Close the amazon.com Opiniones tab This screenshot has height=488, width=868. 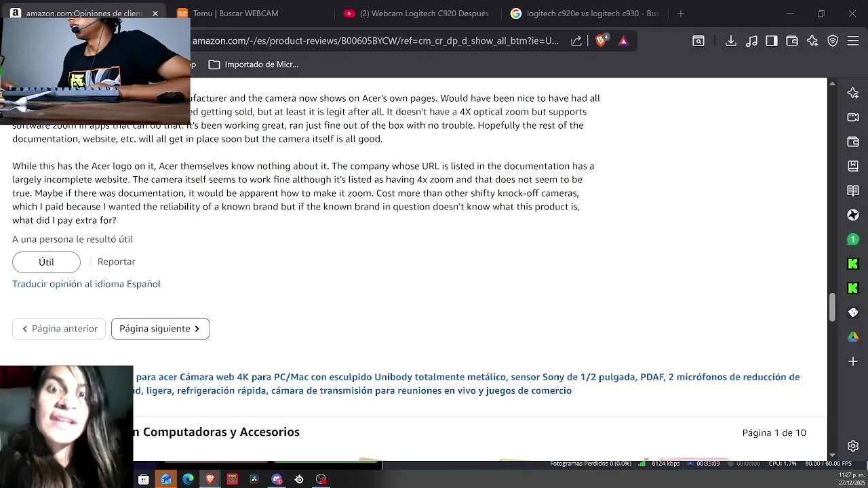click(x=155, y=13)
